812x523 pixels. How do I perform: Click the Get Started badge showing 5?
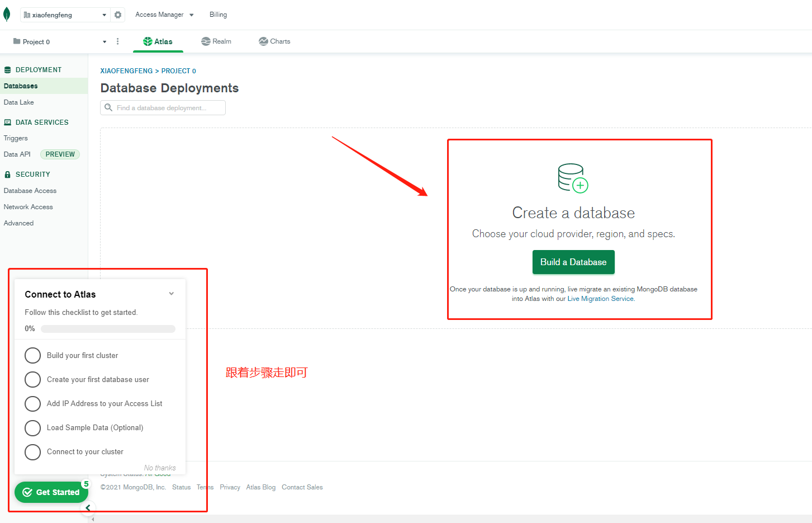86,484
